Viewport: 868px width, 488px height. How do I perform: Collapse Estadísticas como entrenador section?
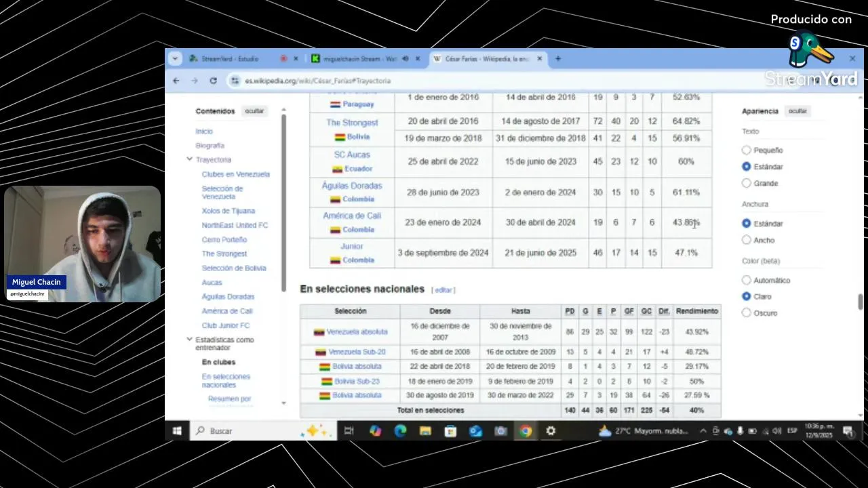point(189,340)
